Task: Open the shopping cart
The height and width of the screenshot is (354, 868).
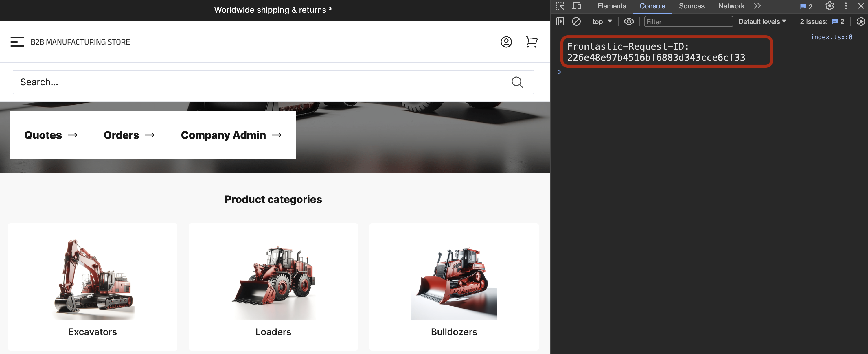Action: click(x=532, y=42)
